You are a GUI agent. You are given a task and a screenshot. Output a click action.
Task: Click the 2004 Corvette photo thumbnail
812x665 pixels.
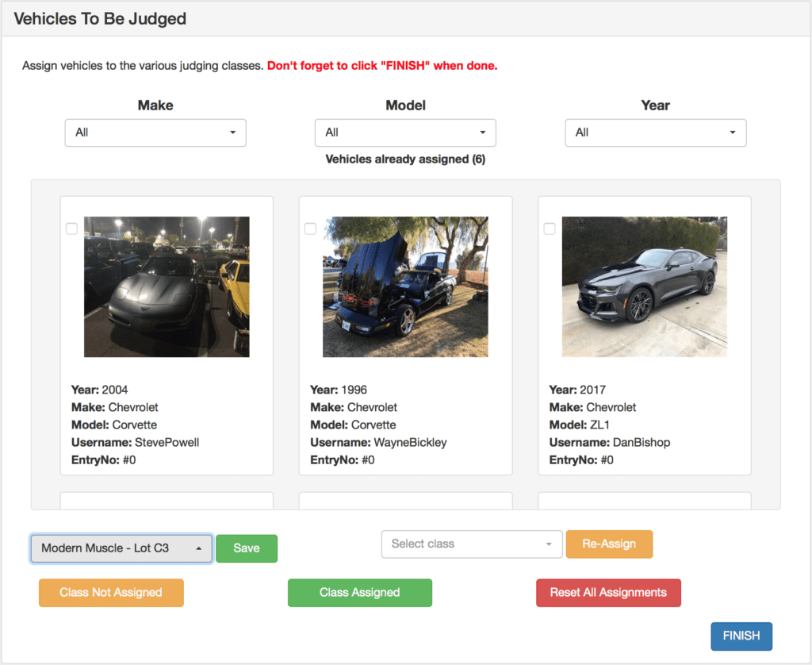coord(167,286)
